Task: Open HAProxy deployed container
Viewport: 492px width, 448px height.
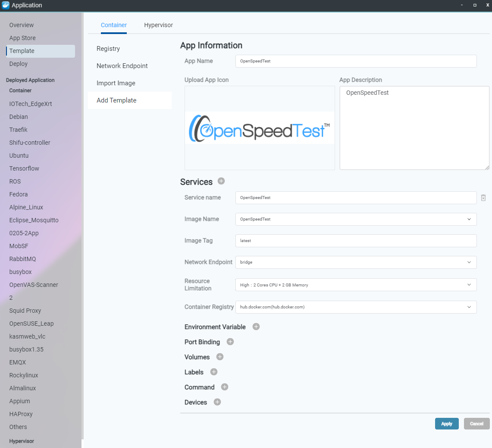Action: 21,414
